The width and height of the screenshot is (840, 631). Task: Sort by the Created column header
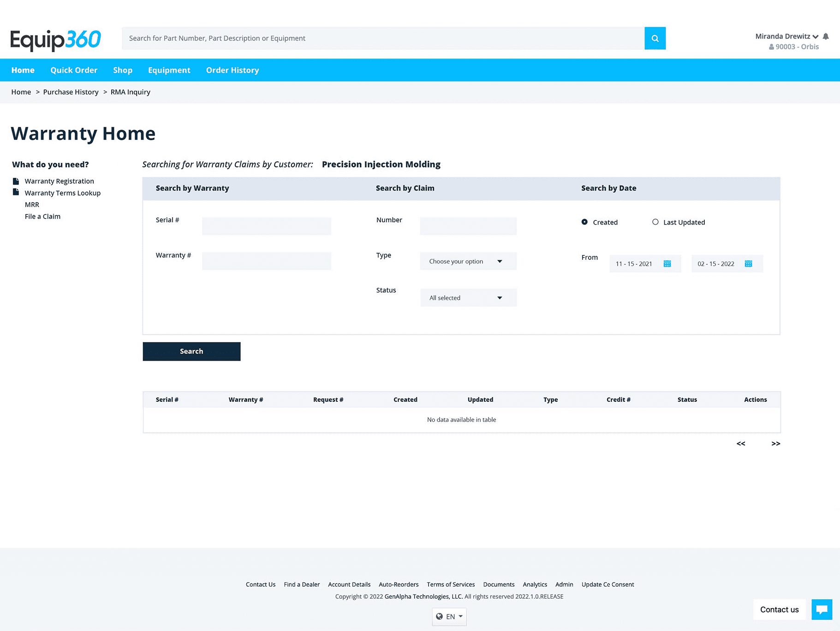pyautogui.click(x=405, y=399)
